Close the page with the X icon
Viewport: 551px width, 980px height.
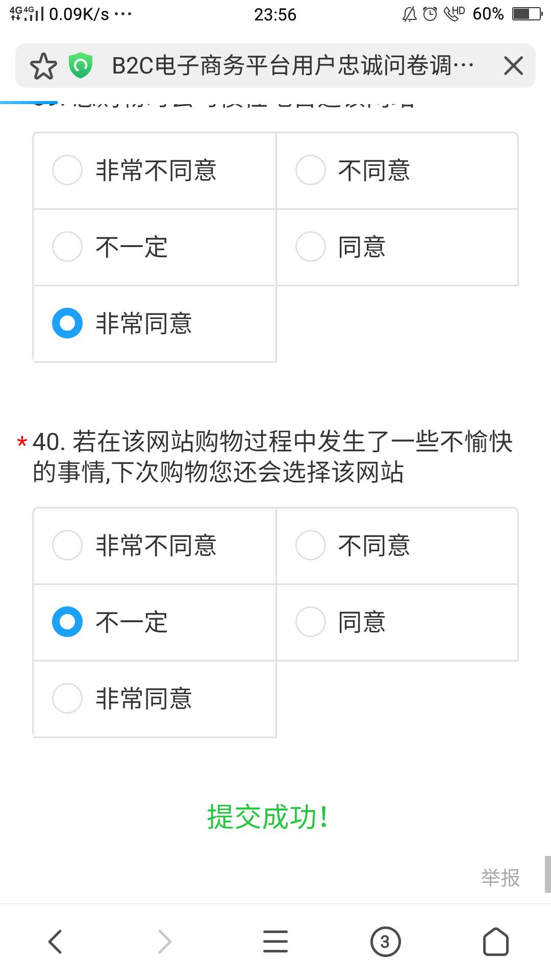click(x=513, y=66)
